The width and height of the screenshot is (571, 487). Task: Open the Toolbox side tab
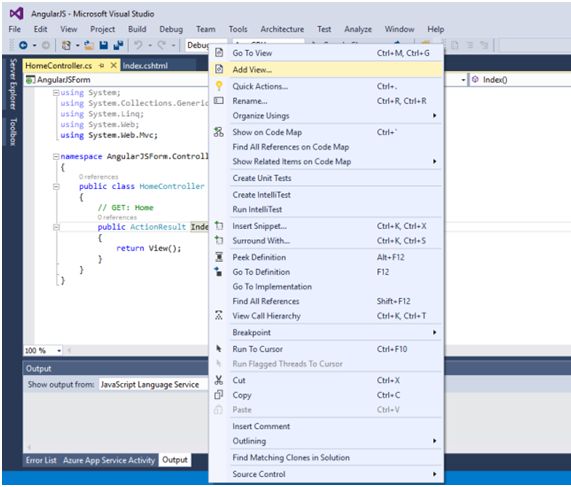pos(13,132)
